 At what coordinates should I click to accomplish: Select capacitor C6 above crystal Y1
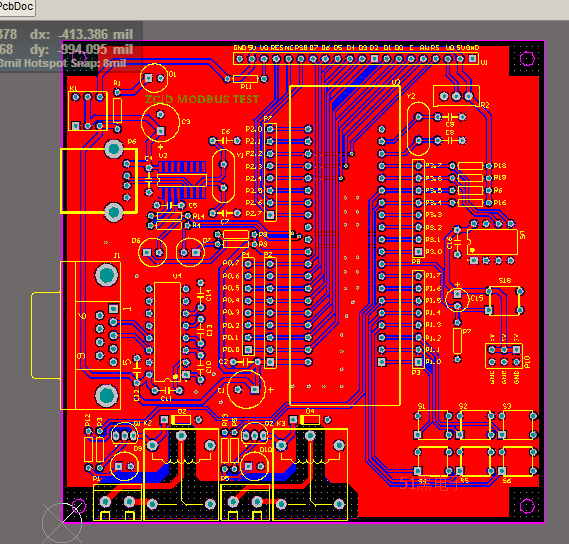point(225,140)
